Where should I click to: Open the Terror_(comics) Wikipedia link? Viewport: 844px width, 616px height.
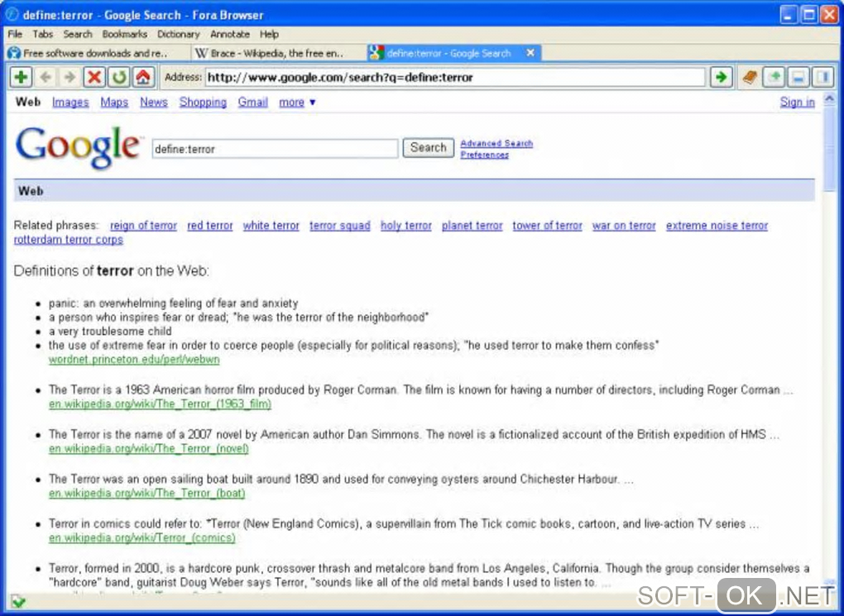[x=142, y=538]
